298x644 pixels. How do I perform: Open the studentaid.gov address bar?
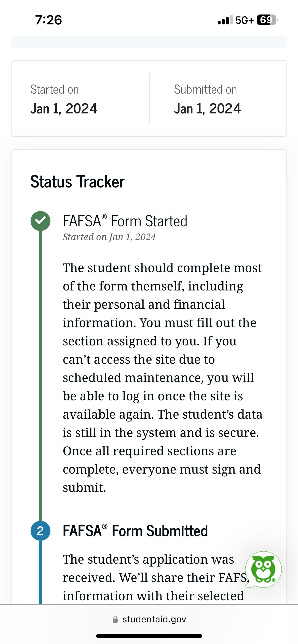tap(154, 619)
